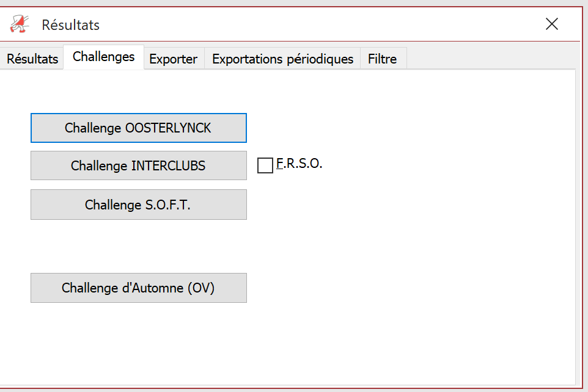Click the red runner application icon
The image size is (588, 392).
pos(20,24)
